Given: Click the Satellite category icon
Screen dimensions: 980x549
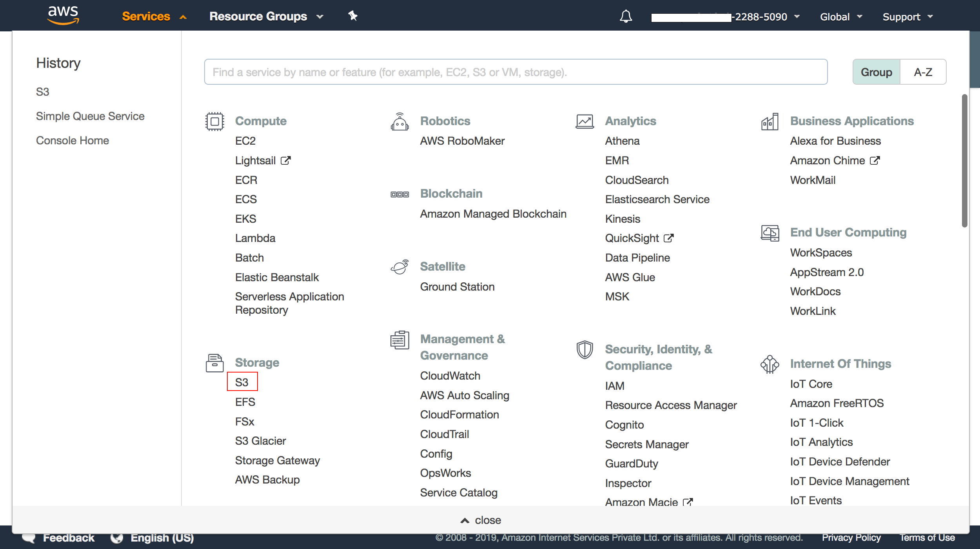Looking at the screenshot, I should [x=400, y=265].
